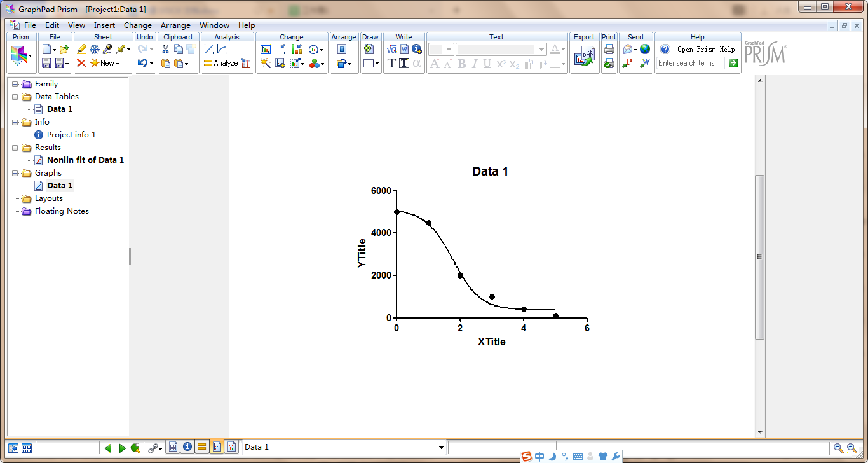Cut selection with scissors icon
Image resolution: width=868 pixels, height=463 pixels.
point(165,49)
